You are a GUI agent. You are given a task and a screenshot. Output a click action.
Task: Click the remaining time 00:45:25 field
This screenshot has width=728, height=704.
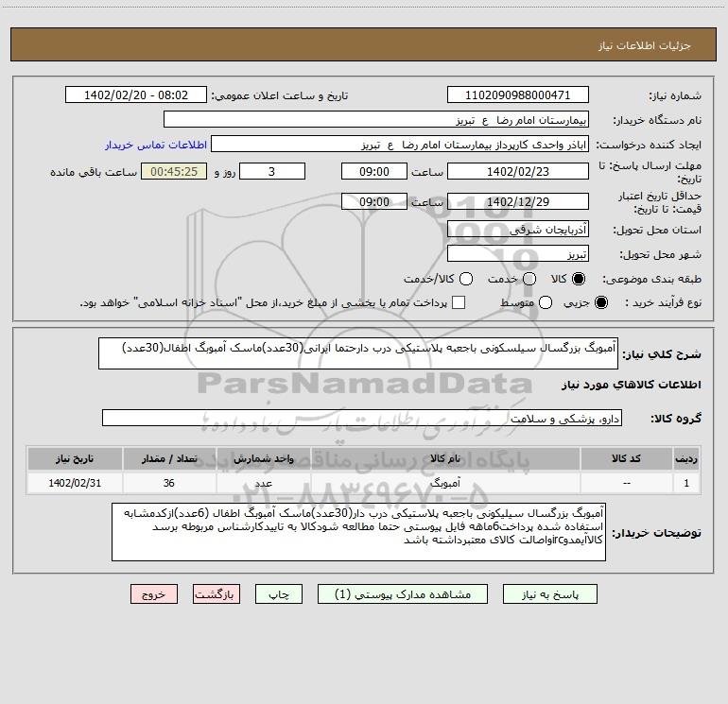point(174,171)
